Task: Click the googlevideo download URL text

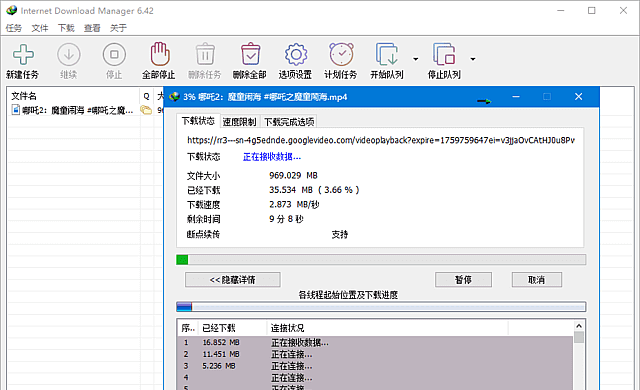Action: coord(381,140)
